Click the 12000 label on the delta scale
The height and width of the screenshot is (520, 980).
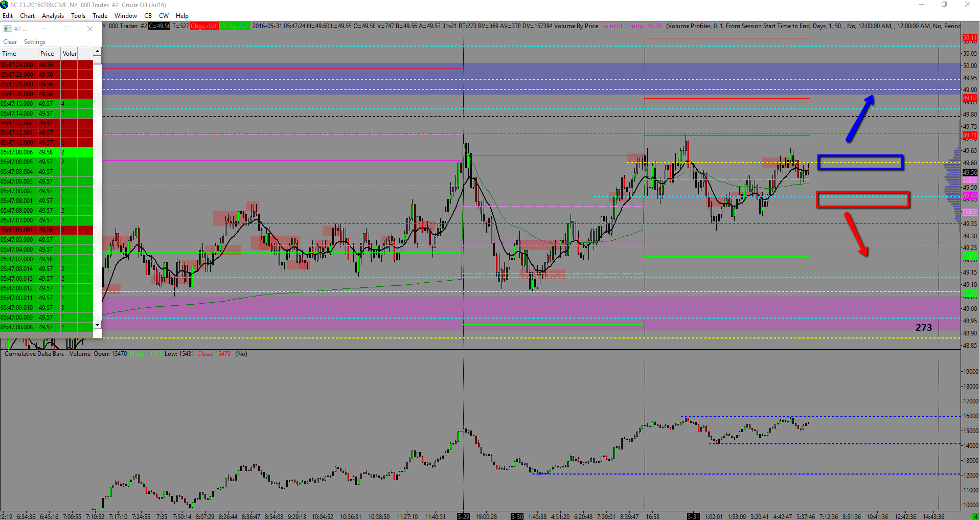pyautogui.click(x=970, y=476)
